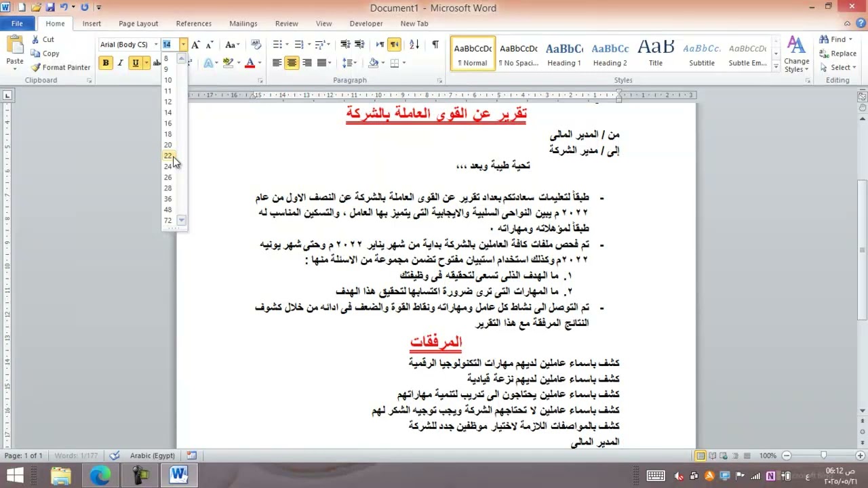The image size is (868, 488).
Task: Open the Line Spacing dropdown
Action: click(x=349, y=63)
